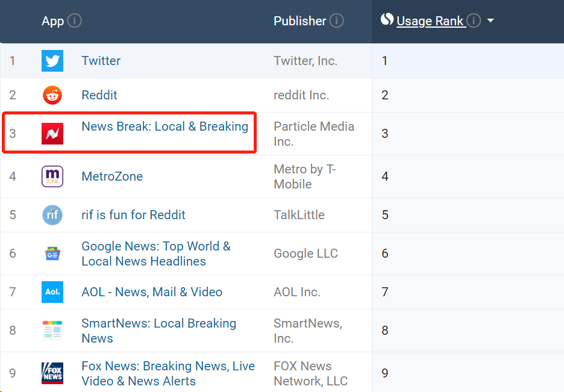This screenshot has height=392, width=564.
Task: Click the rif is fun app icon
Action: (x=52, y=215)
